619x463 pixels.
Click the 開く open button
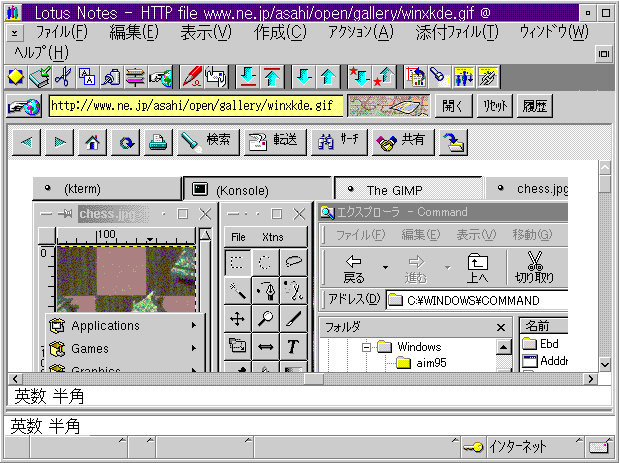pos(453,106)
